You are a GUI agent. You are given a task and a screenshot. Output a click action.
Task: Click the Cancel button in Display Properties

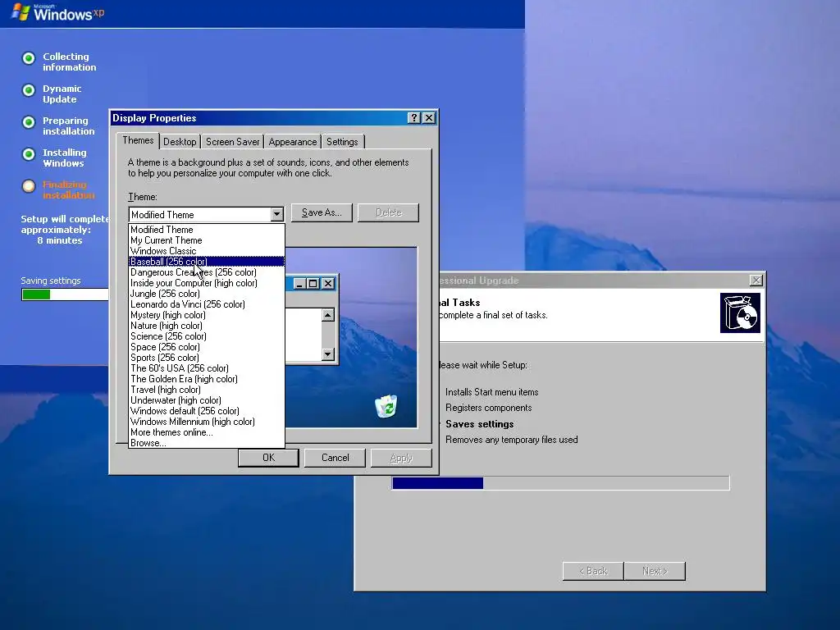pyautogui.click(x=335, y=458)
